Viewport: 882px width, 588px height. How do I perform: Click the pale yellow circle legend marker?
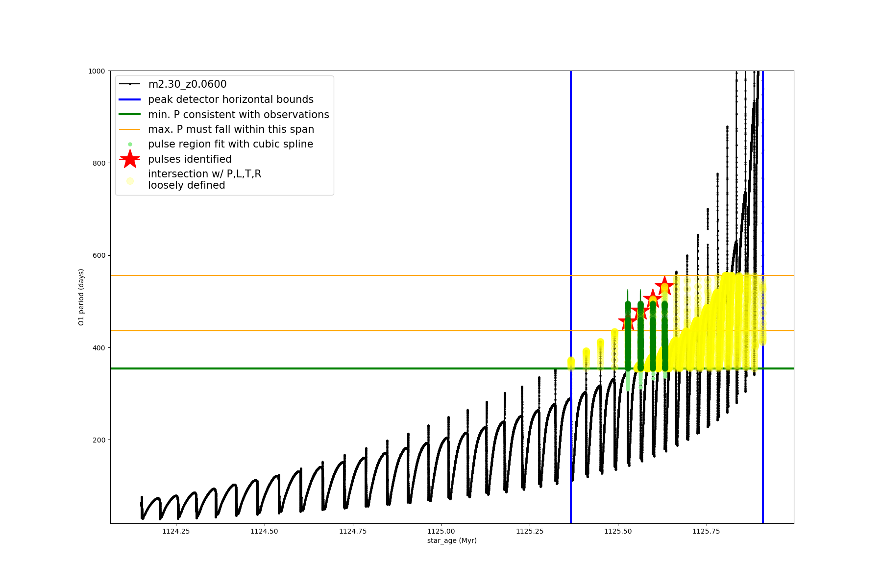tap(130, 181)
